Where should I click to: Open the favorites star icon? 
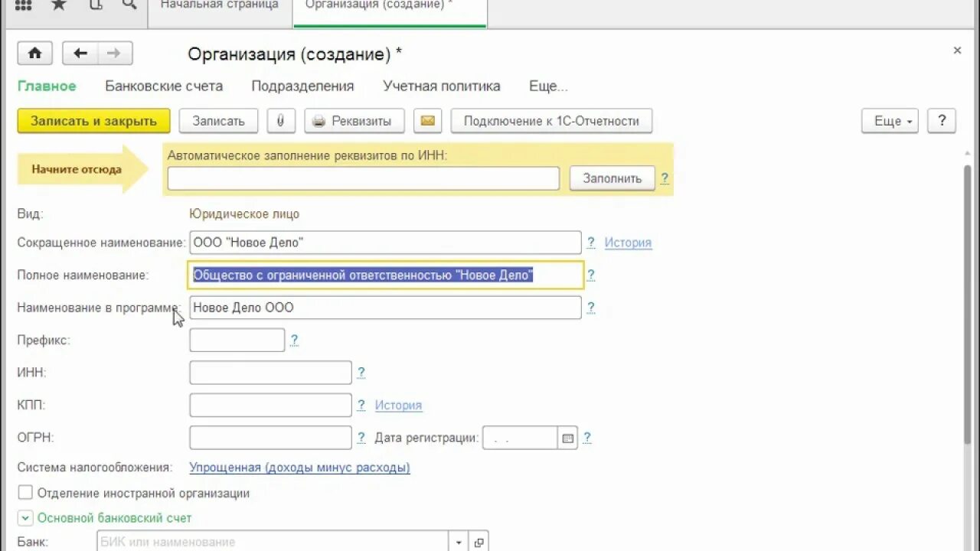tap(58, 5)
